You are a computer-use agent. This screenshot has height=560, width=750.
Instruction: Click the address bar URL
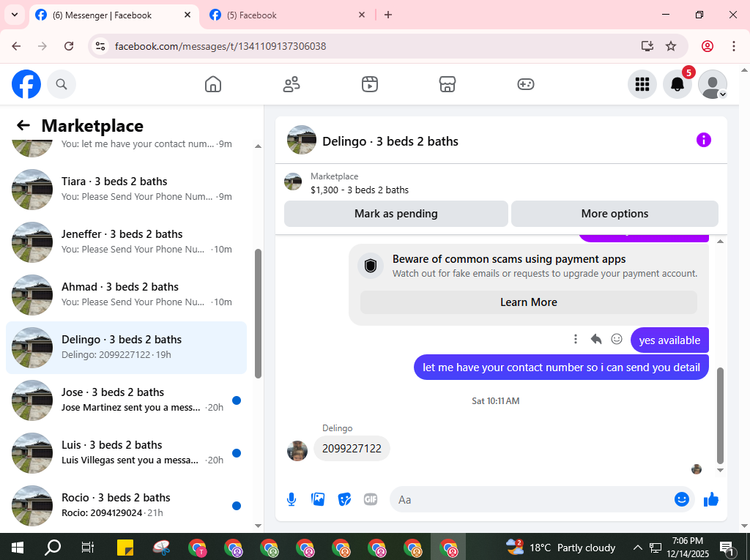point(220,46)
